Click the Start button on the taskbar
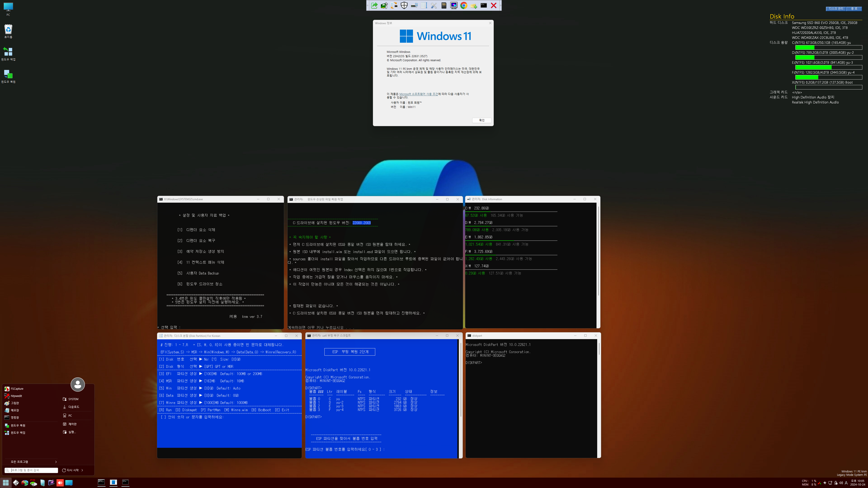This screenshot has height=488, width=868. tap(6, 483)
